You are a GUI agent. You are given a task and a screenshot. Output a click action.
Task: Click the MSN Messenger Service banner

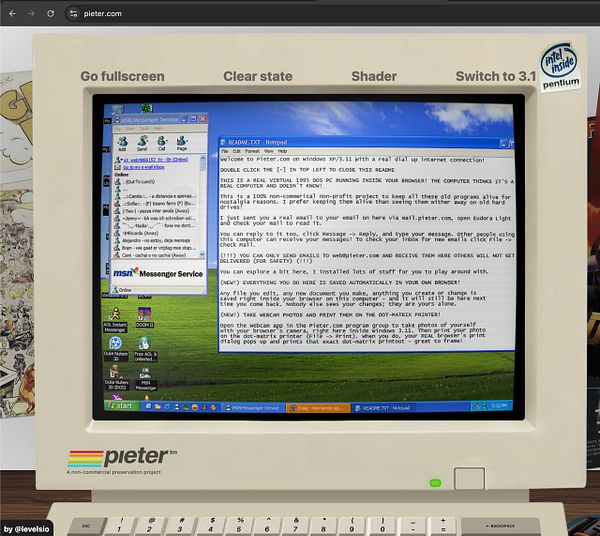(158, 273)
